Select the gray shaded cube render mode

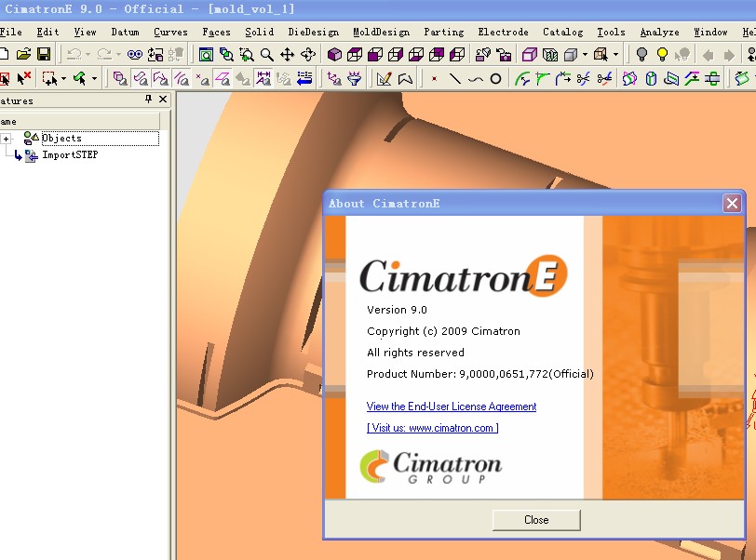coord(571,55)
